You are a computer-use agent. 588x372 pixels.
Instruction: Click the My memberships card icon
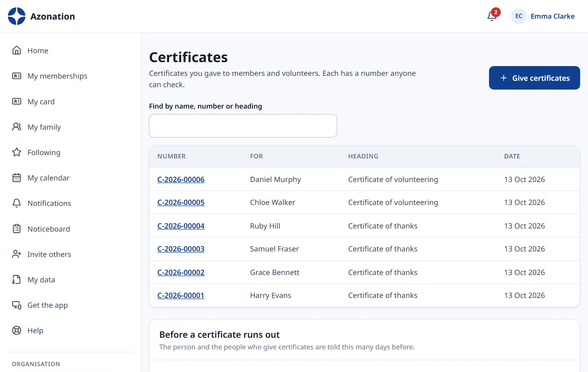pyautogui.click(x=17, y=76)
